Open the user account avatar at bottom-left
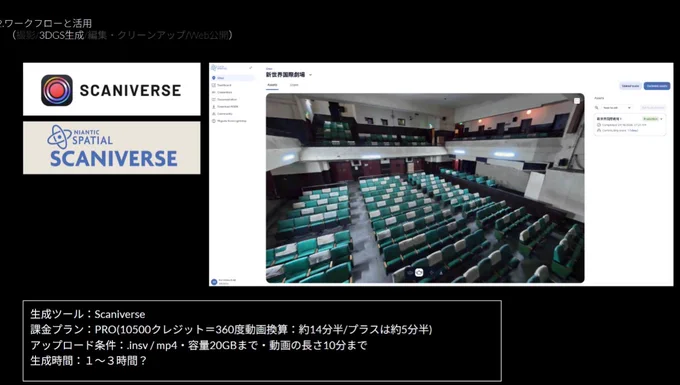Screen dimensions: 680x385 click(214, 282)
